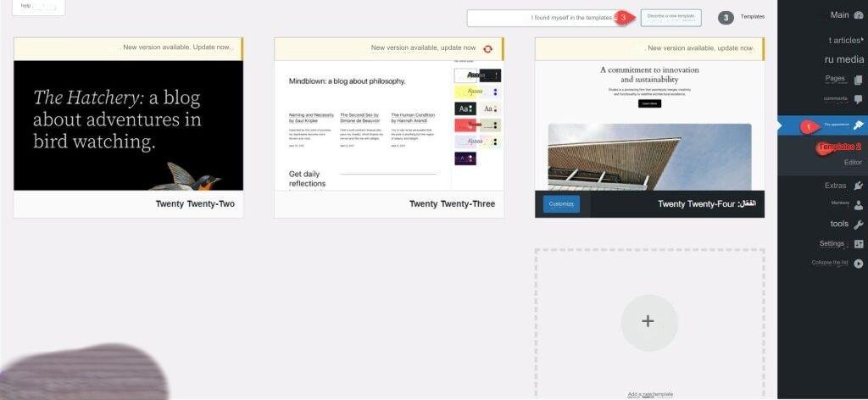This screenshot has width=868, height=400.
Task: Open the Templates submenu entry
Action: (840, 147)
